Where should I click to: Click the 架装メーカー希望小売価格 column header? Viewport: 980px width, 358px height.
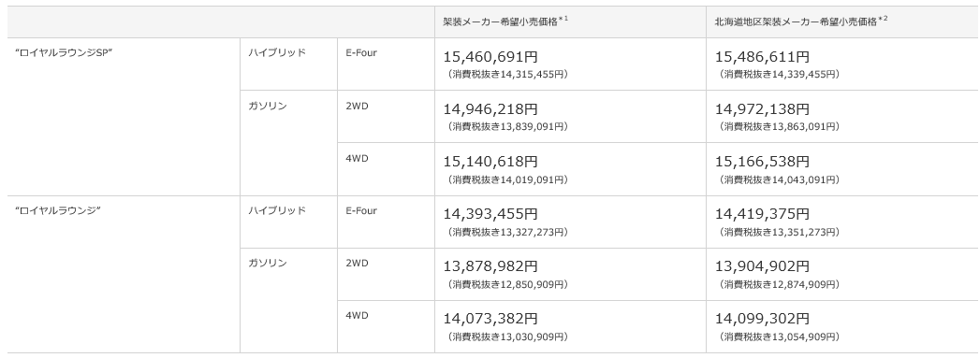(570, 21)
